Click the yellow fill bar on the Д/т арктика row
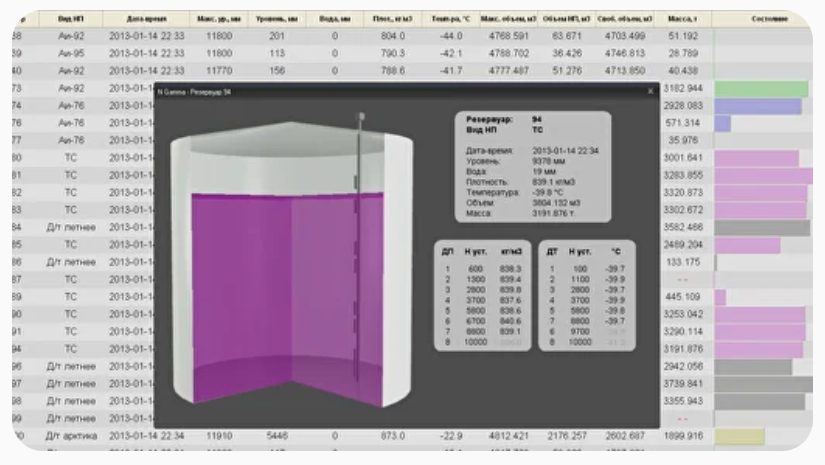 (739, 436)
